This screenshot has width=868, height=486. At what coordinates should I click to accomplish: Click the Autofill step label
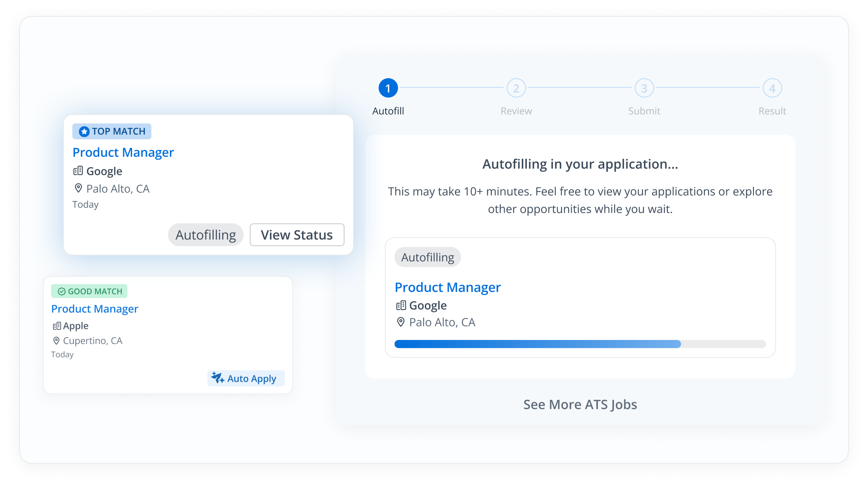(x=388, y=111)
